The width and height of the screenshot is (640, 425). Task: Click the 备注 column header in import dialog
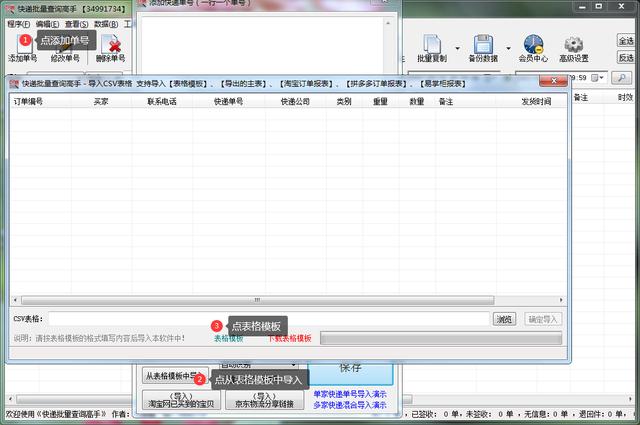446,102
